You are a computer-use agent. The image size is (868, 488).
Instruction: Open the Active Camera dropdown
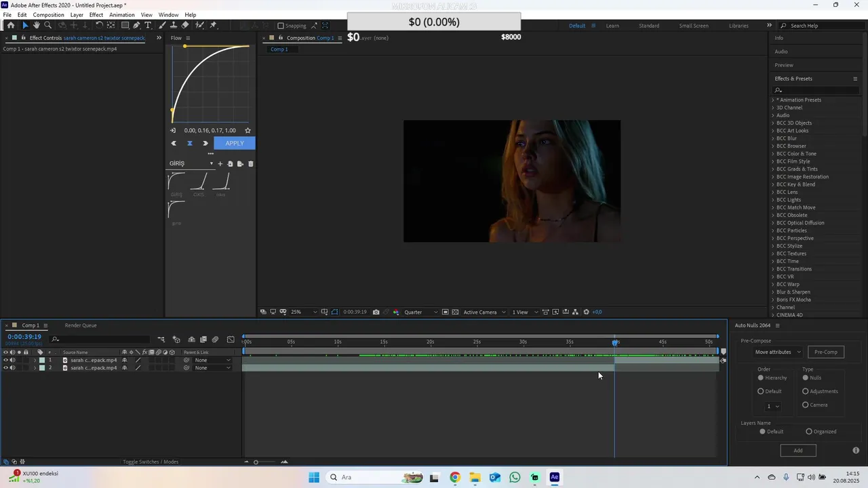click(x=484, y=312)
